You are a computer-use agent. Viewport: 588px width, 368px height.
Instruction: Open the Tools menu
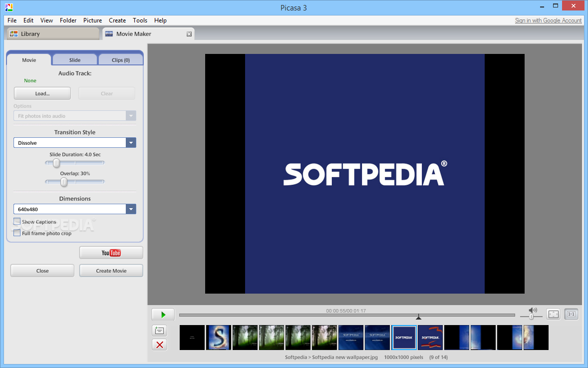point(140,20)
